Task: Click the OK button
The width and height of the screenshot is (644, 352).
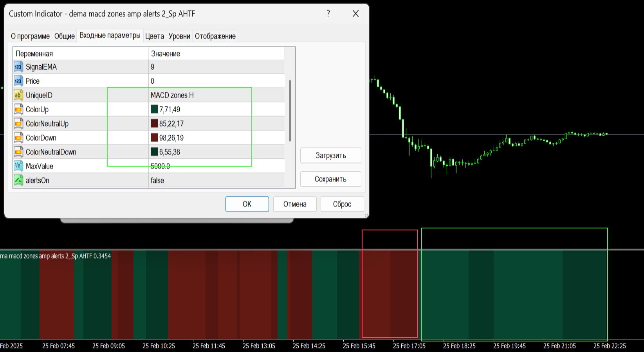Action: (x=247, y=204)
